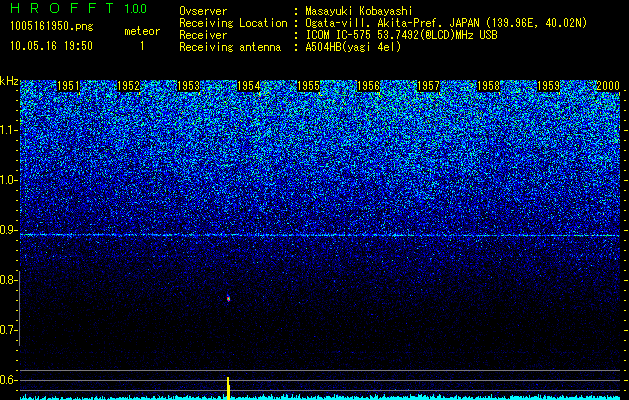
Task: Click the kHz axis unit label
Action: [x=9, y=81]
